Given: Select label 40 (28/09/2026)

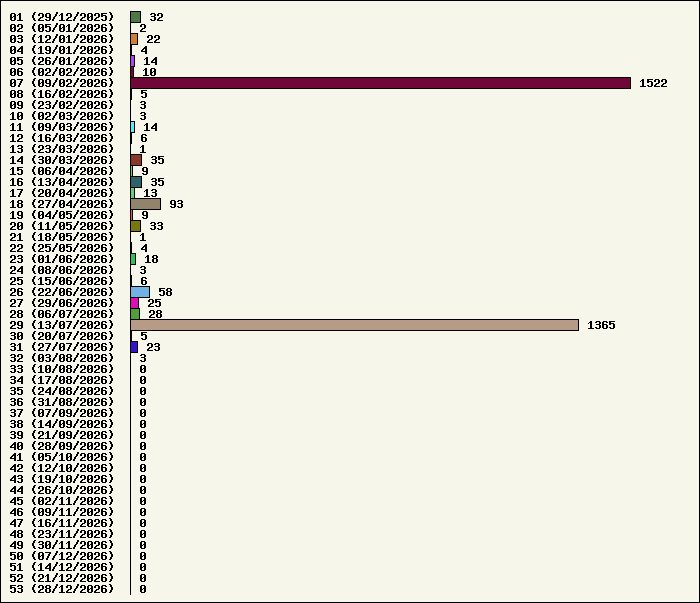Looking at the screenshot, I should point(62,446).
